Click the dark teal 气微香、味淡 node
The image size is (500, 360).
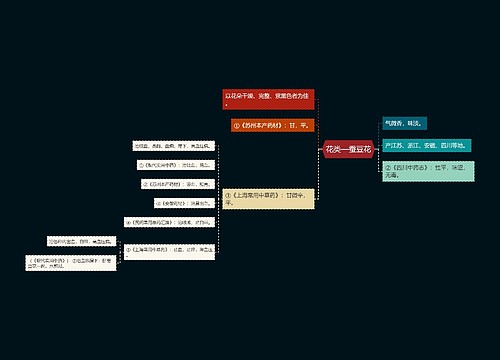[x=404, y=123]
